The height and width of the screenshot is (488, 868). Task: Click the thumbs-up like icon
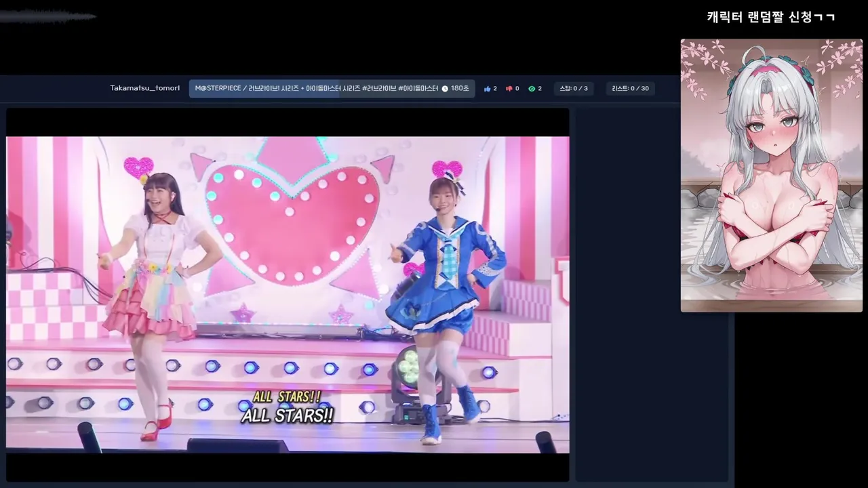(487, 89)
